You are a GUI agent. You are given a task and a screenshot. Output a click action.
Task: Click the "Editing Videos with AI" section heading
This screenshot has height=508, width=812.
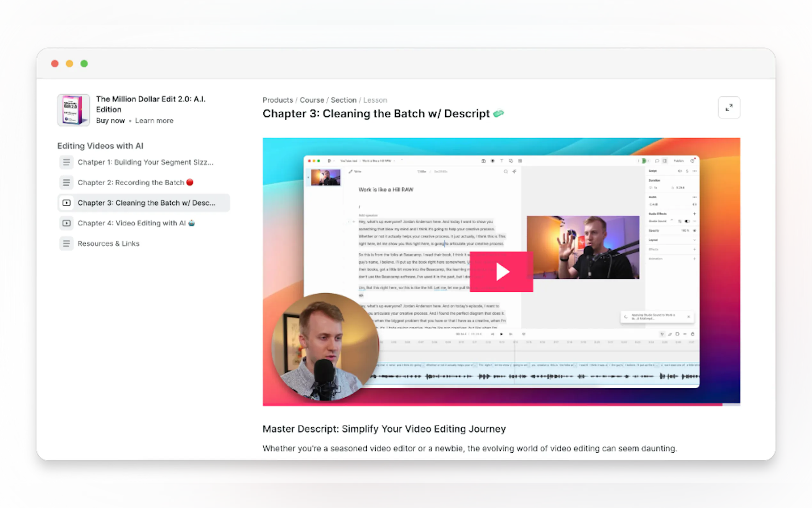coord(100,146)
